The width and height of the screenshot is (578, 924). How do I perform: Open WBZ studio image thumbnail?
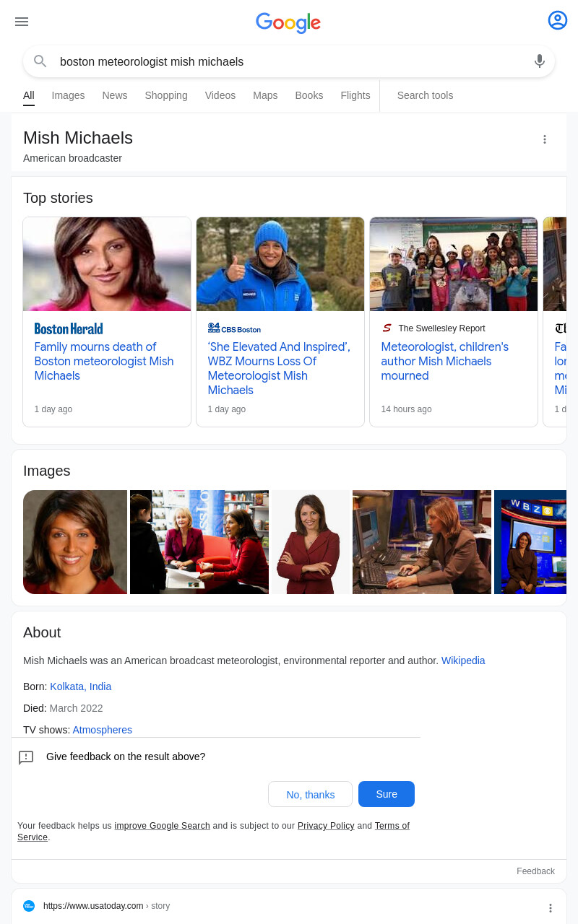(x=530, y=542)
